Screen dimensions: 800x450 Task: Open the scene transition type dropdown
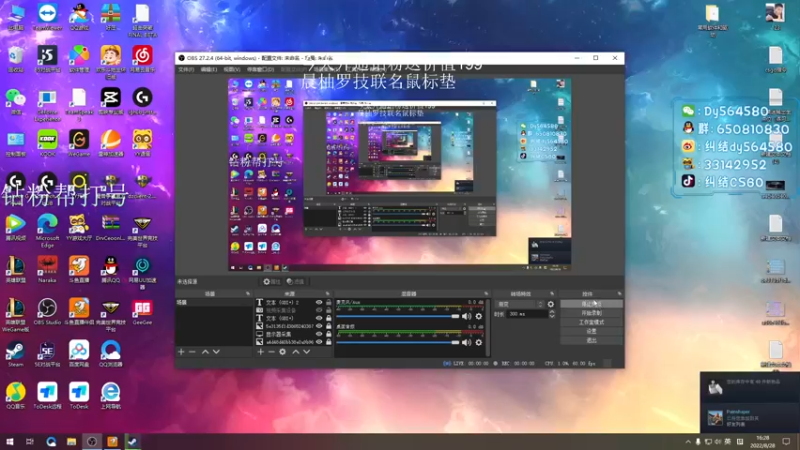pos(520,304)
